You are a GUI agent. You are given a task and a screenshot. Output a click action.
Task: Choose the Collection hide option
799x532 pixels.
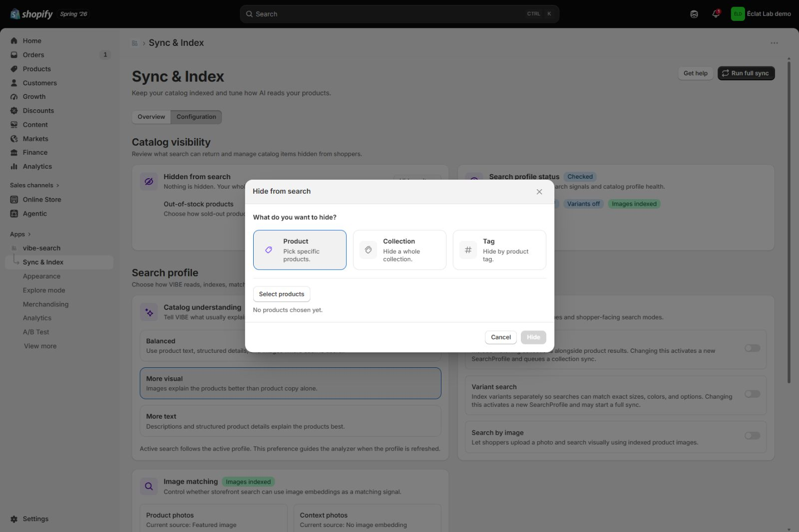point(399,250)
